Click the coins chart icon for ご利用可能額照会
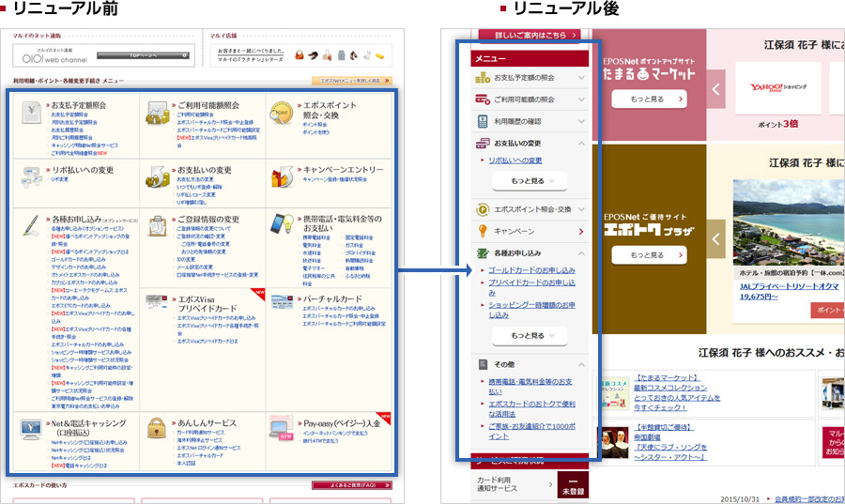This screenshot has height=504, width=845. pyautogui.click(x=158, y=113)
